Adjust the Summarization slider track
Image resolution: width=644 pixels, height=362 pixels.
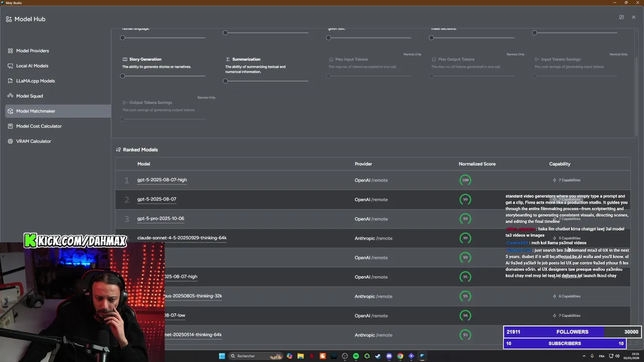(x=267, y=81)
